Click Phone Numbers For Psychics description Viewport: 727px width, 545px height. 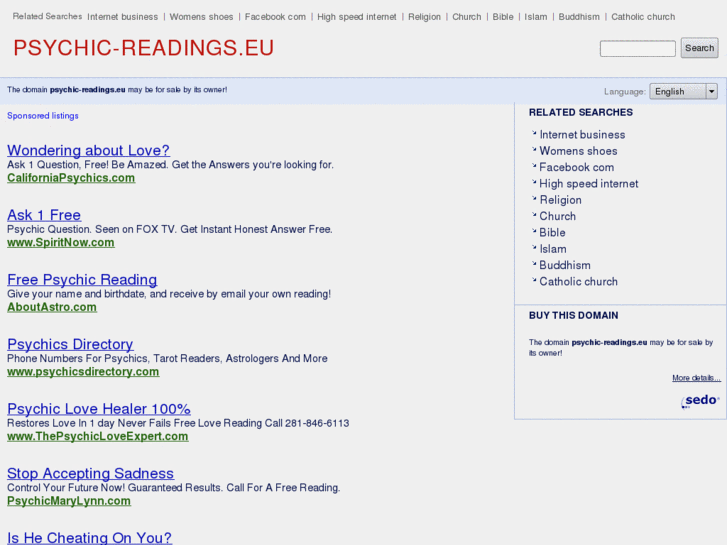[167, 359]
